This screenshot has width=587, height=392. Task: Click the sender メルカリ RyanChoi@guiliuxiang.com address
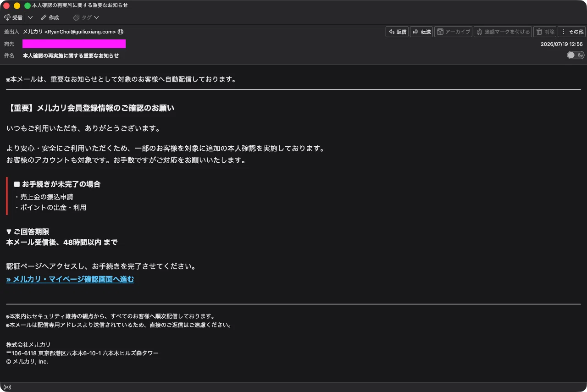[x=69, y=32]
